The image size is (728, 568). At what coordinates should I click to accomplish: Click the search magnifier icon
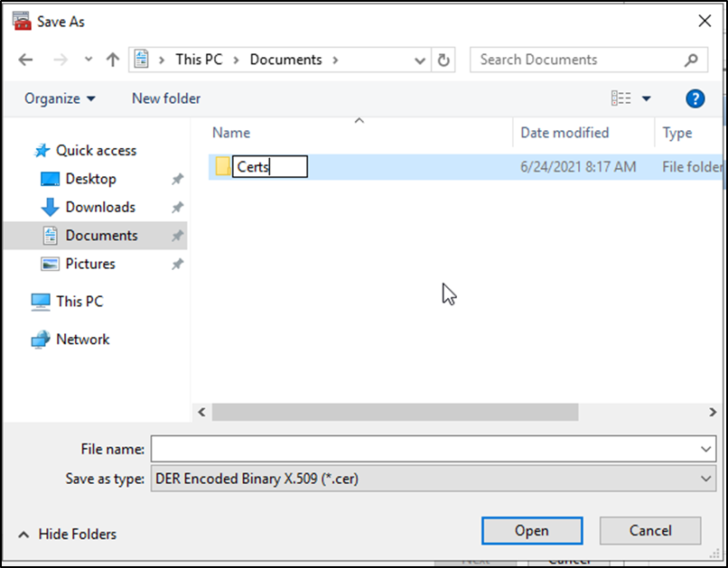click(691, 61)
